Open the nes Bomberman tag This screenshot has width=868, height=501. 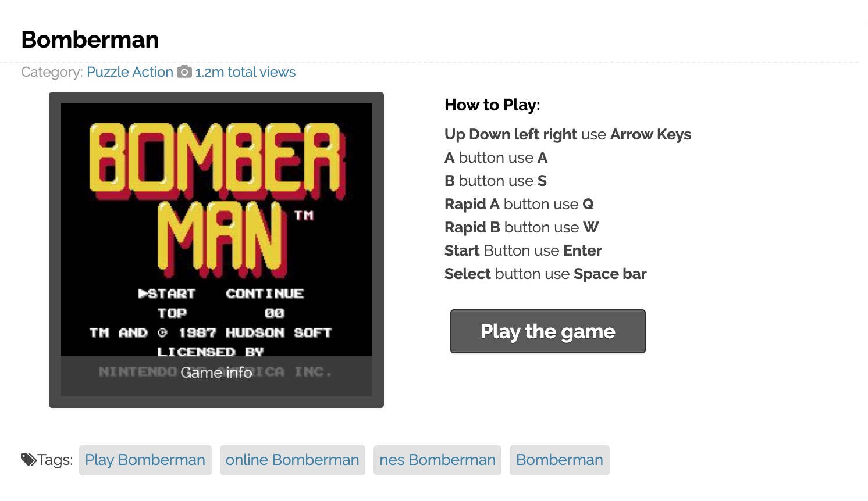(x=437, y=460)
